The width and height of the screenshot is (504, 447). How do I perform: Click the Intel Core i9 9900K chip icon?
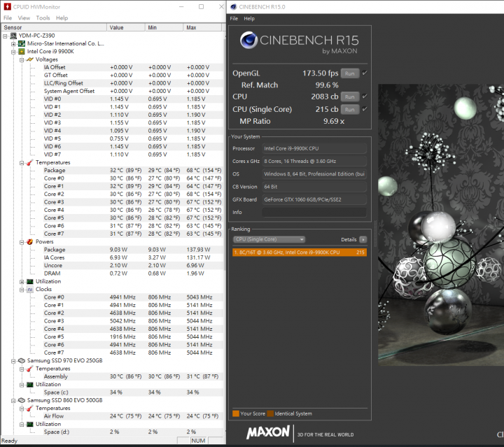pos(22,51)
